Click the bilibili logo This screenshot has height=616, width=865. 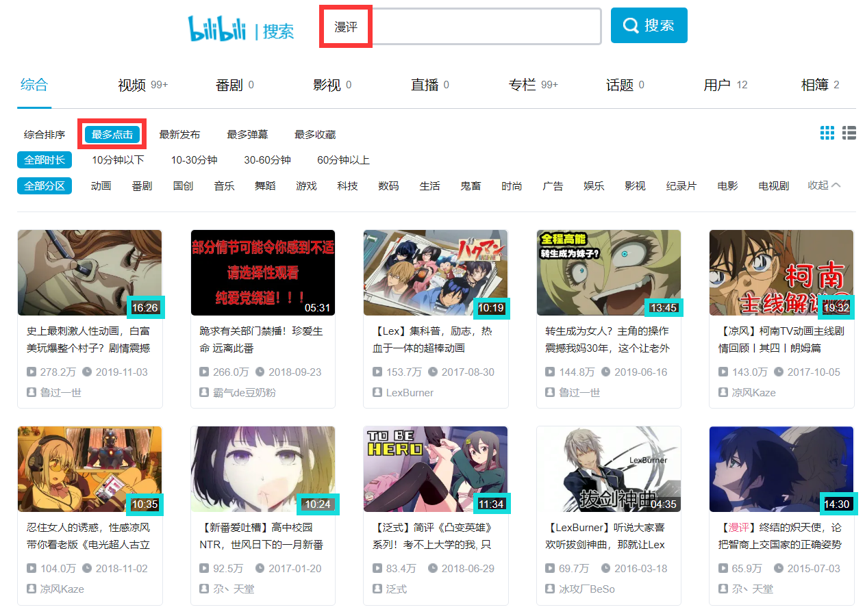[x=216, y=28]
